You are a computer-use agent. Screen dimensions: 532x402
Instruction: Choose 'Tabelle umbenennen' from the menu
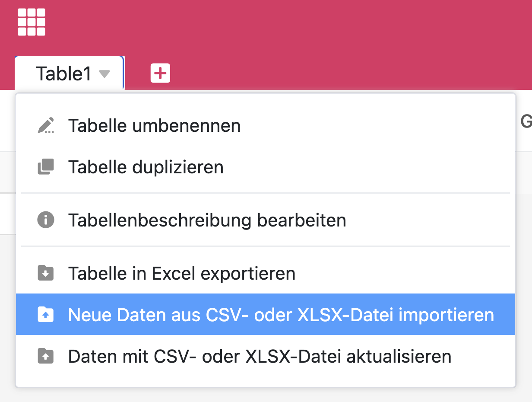pyautogui.click(x=154, y=126)
